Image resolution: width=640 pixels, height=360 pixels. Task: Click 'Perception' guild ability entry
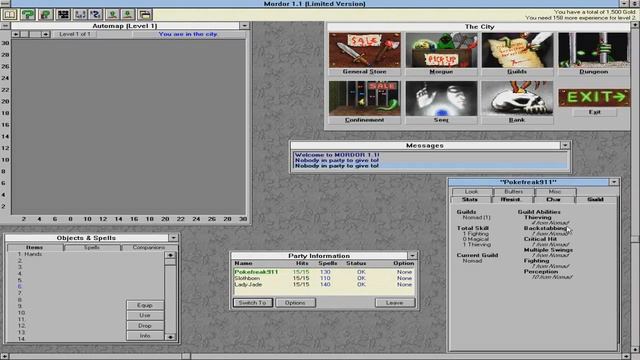point(541,271)
